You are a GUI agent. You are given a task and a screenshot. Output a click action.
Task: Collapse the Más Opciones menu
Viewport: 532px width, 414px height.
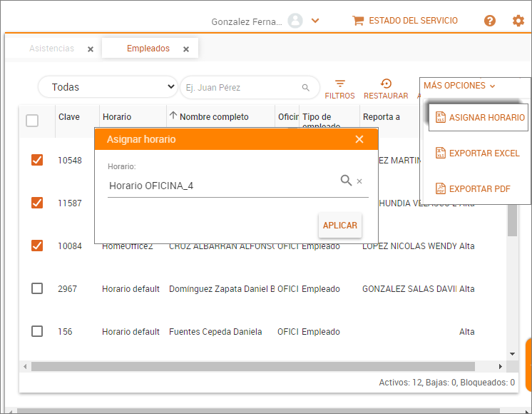pos(459,86)
